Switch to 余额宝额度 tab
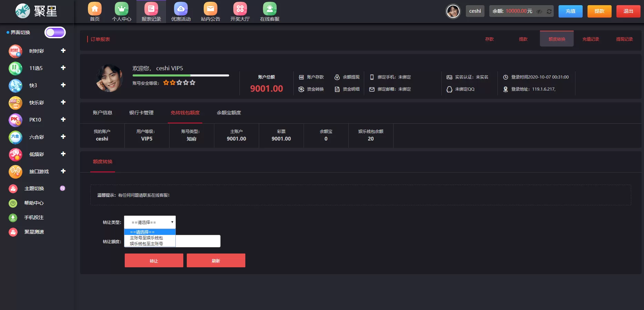The image size is (644, 310). [229, 113]
